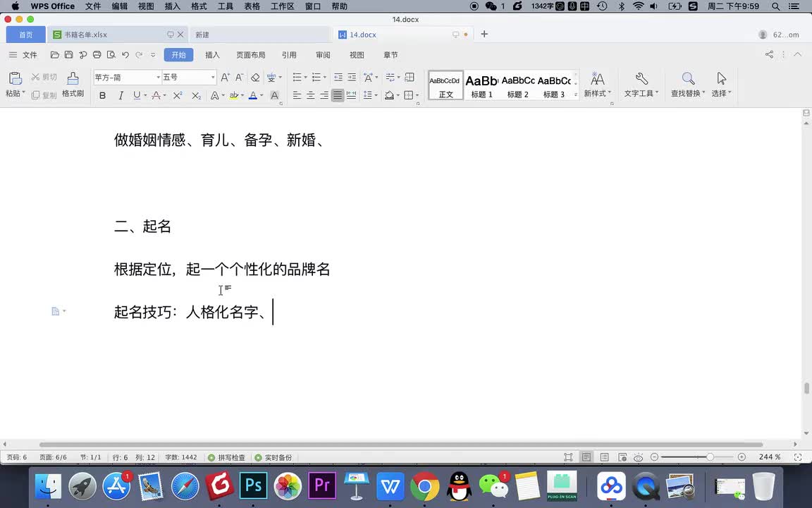Open quick access toolbar customize arrow
Screen dimensions: 812x508
(x=153, y=55)
